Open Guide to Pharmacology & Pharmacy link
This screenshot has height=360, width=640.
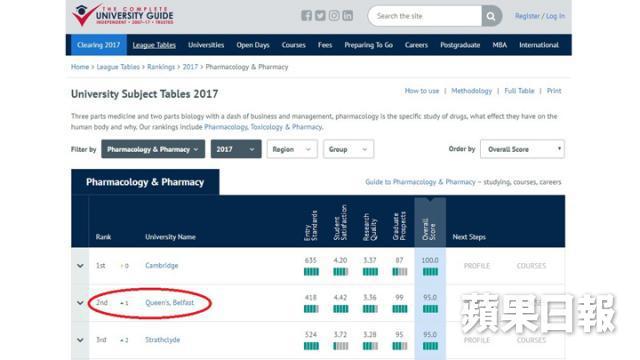(x=420, y=182)
